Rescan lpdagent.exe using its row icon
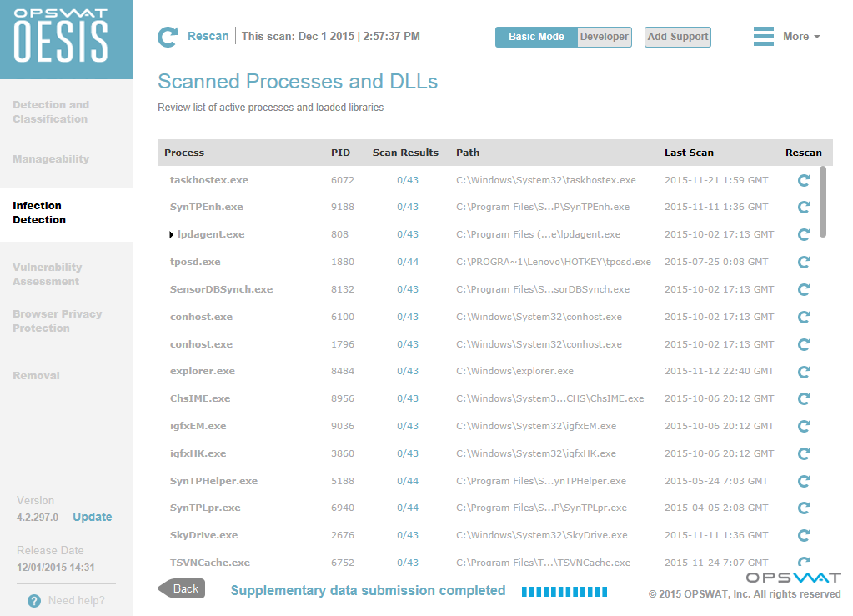Image resolution: width=853 pixels, height=616 pixels. [804, 235]
